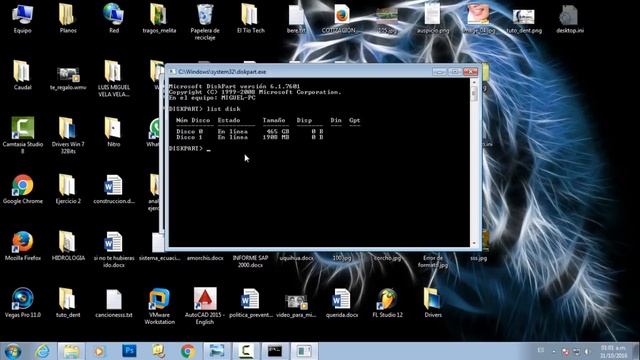Open Photoshop from the taskbar
The height and width of the screenshot is (360, 640).
point(129,351)
